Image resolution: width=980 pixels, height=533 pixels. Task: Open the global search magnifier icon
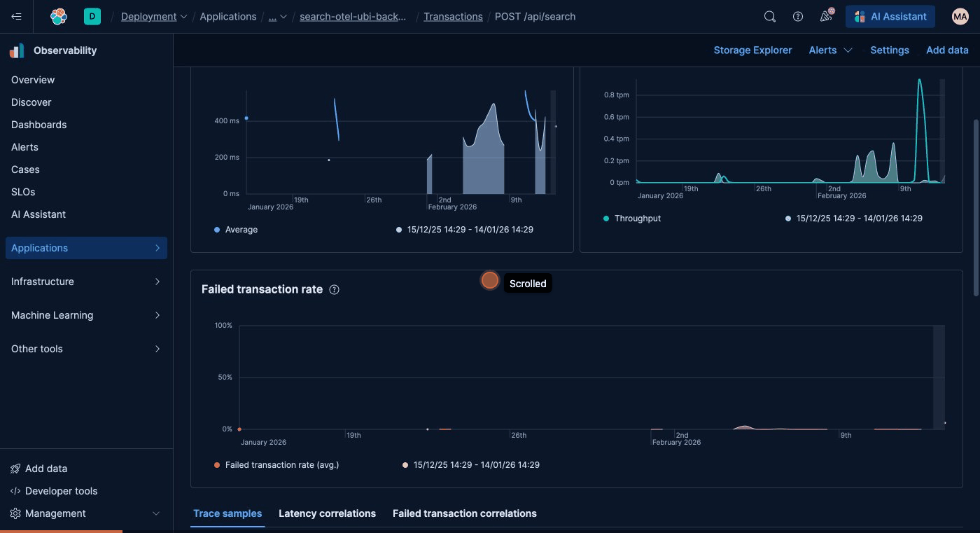(770, 17)
